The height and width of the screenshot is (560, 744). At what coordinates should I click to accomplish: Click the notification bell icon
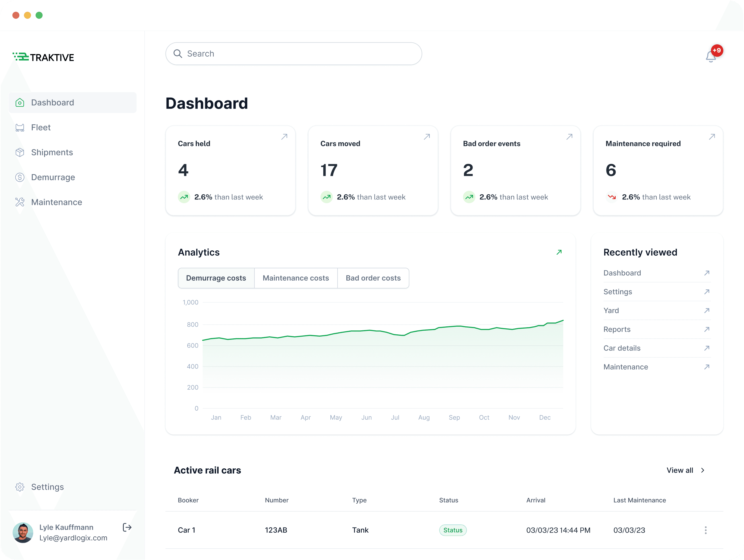point(710,57)
